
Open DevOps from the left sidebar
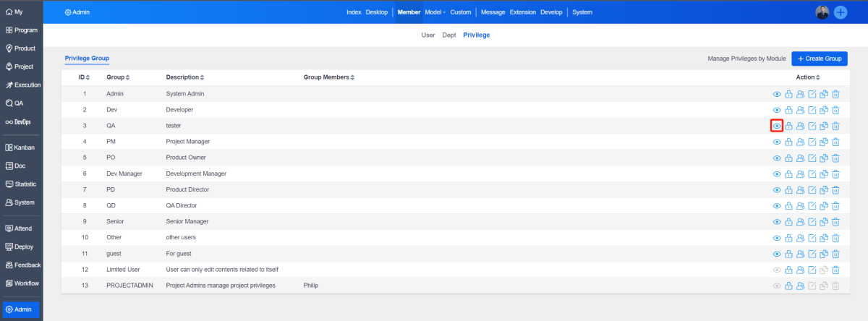21,122
